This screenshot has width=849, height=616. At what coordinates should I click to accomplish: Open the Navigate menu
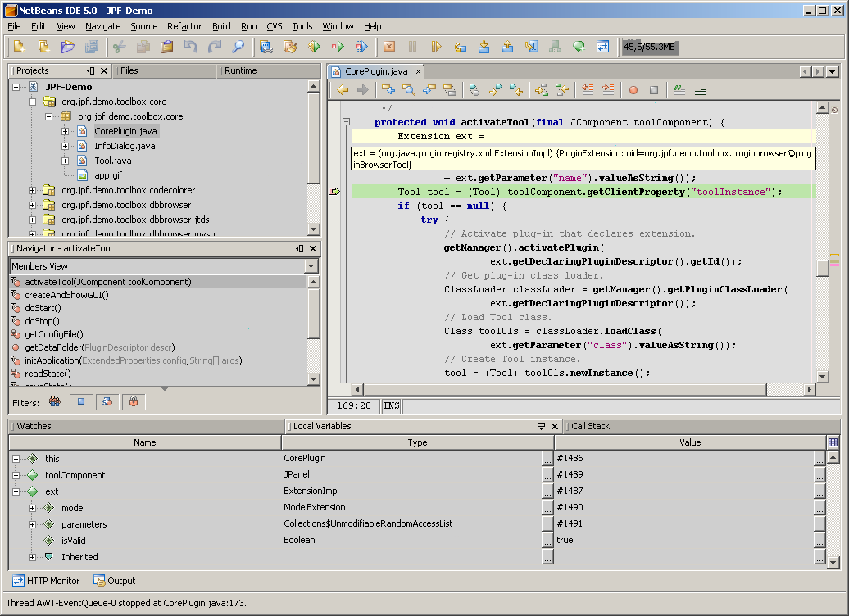(x=103, y=26)
